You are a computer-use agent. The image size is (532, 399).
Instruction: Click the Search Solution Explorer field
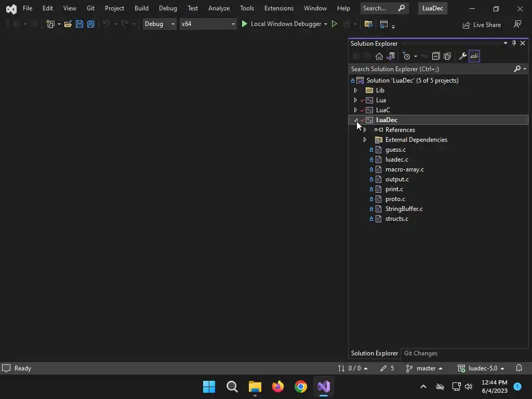431,69
